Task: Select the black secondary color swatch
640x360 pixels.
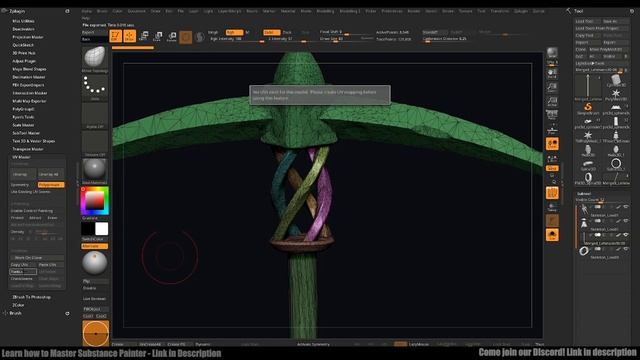Action: tap(88, 229)
